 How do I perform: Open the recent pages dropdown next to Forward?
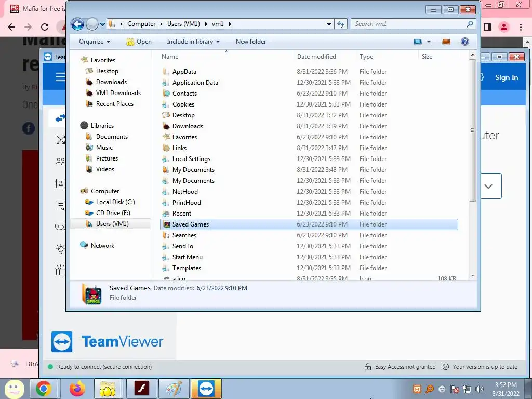coord(102,24)
